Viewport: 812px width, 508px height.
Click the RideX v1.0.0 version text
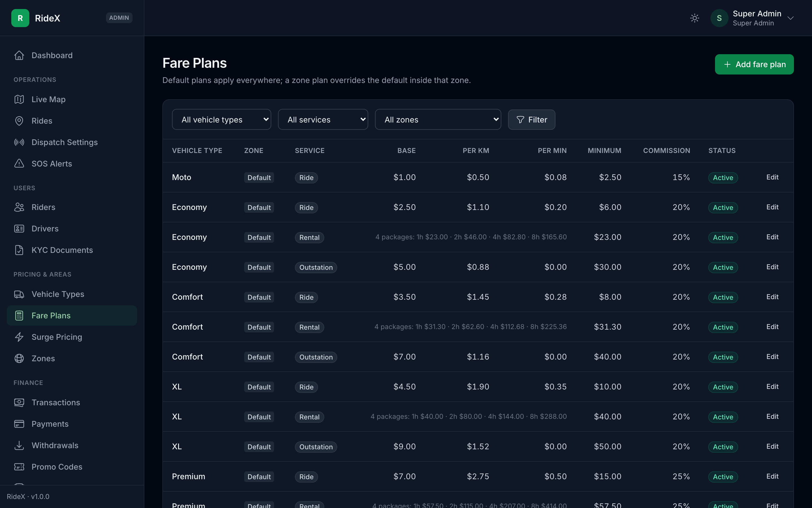(28, 497)
